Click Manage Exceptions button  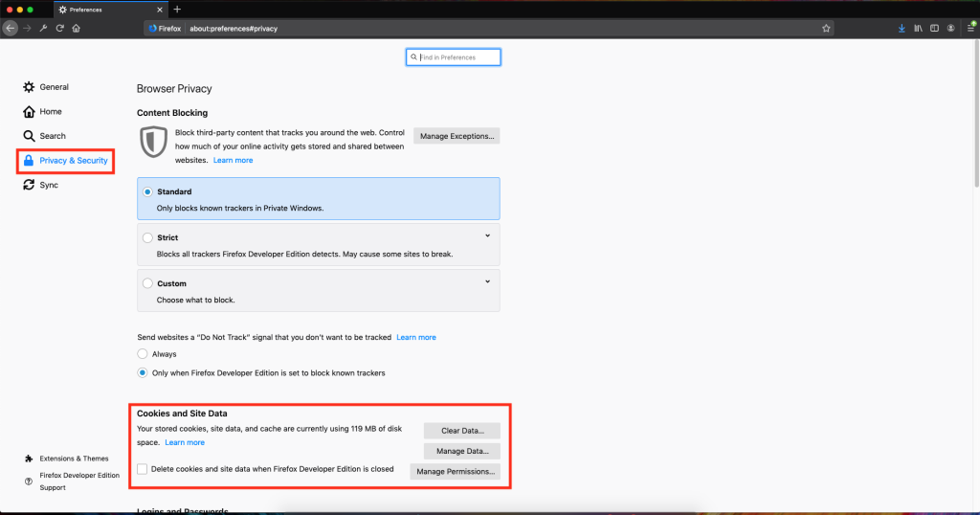[x=457, y=136]
